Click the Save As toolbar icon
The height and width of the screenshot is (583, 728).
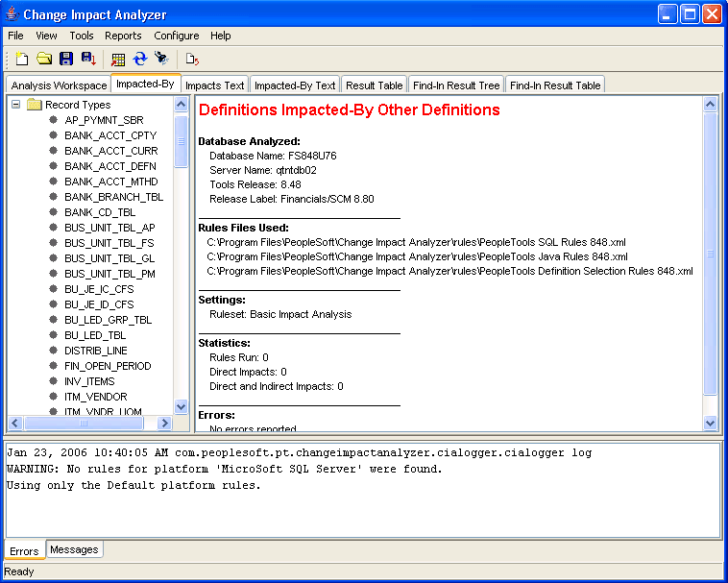point(88,59)
